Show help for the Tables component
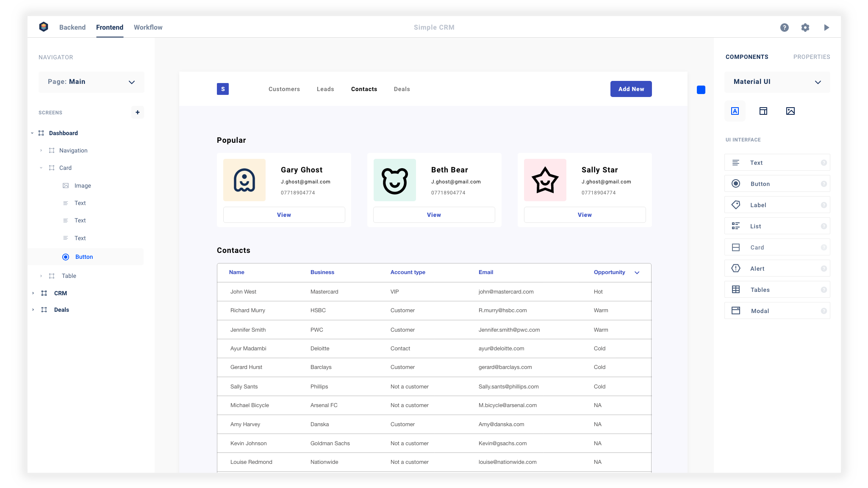Image resolution: width=868 pixels, height=488 pixels. coord(824,290)
